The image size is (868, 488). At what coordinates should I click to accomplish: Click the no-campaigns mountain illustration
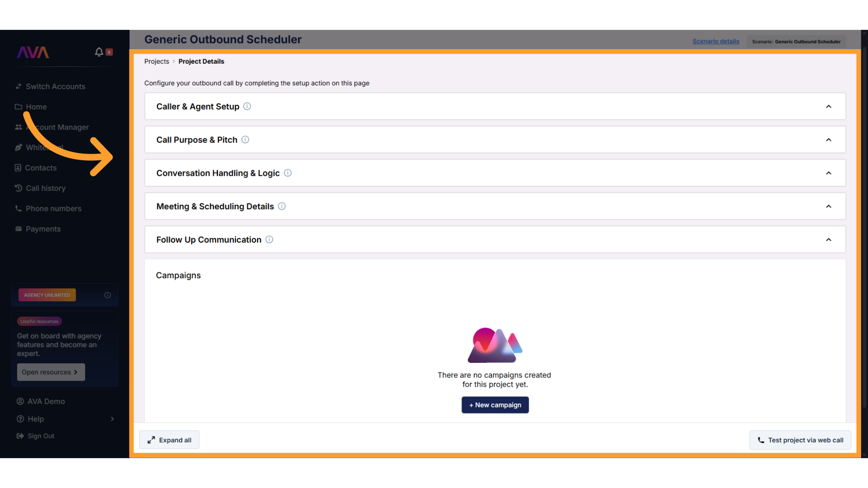click(495, 345)
